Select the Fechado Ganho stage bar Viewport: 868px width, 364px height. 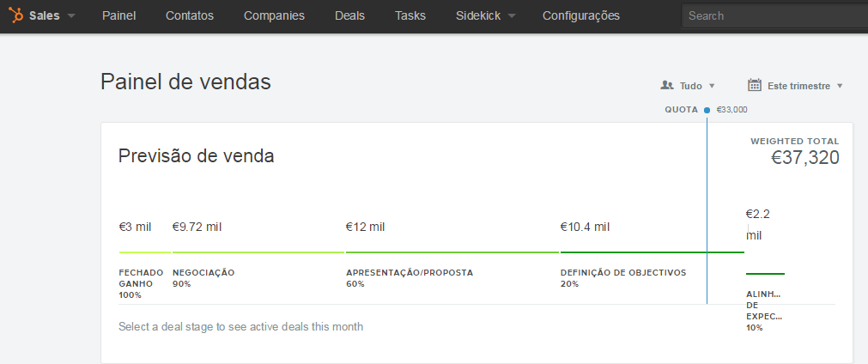tap(144, 252)
